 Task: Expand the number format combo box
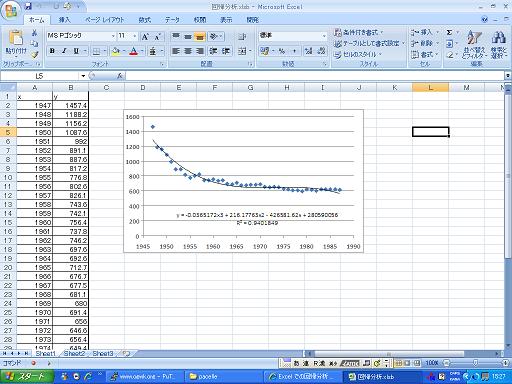coord(324,36)
